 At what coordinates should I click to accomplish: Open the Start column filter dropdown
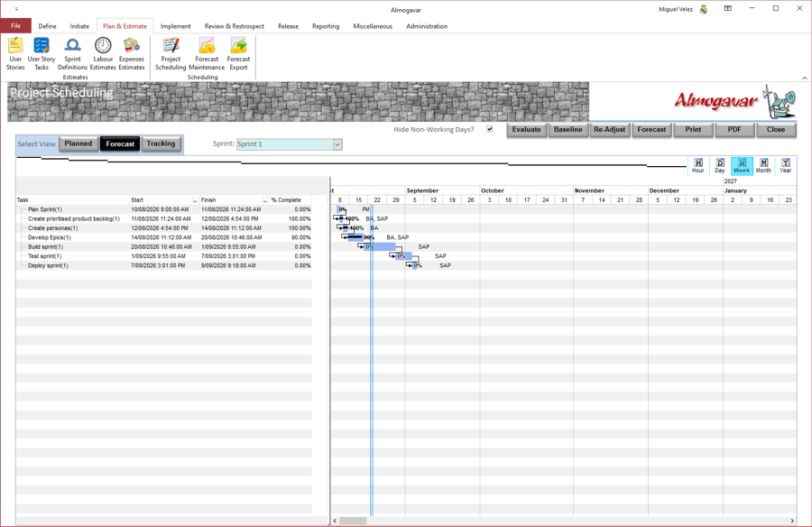(x=195, y=200)
